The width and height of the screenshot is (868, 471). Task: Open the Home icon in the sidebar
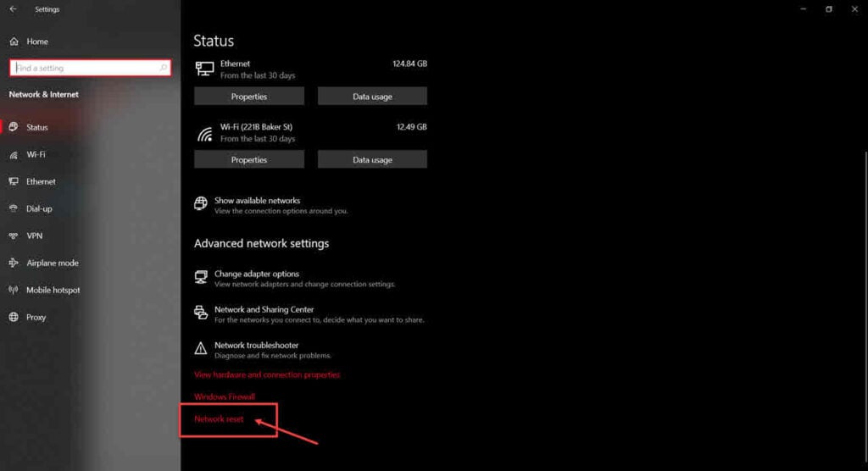14,42
